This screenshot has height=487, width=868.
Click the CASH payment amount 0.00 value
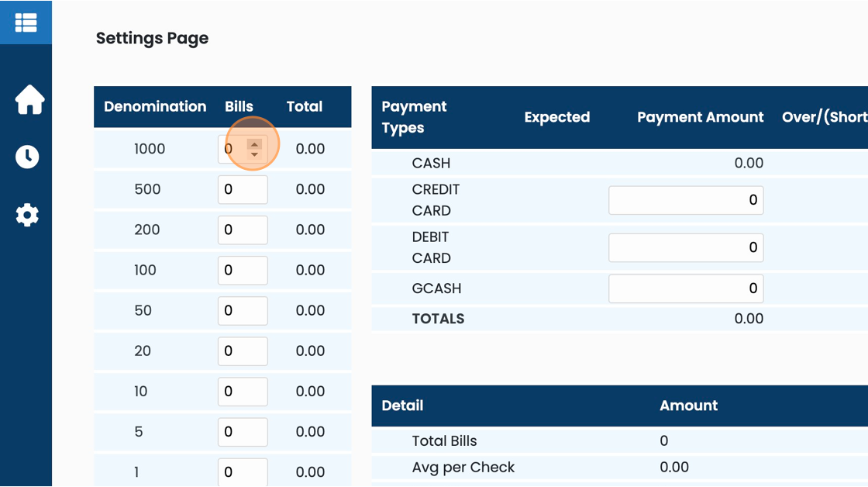coord(749,164)
